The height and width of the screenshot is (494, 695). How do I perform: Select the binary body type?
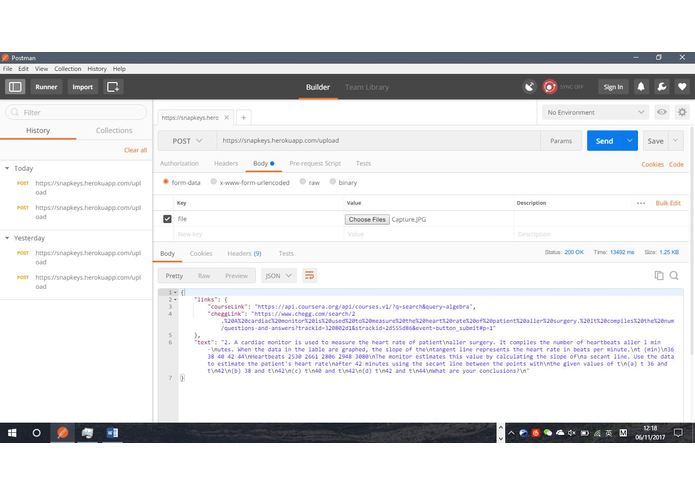(332, 182)
